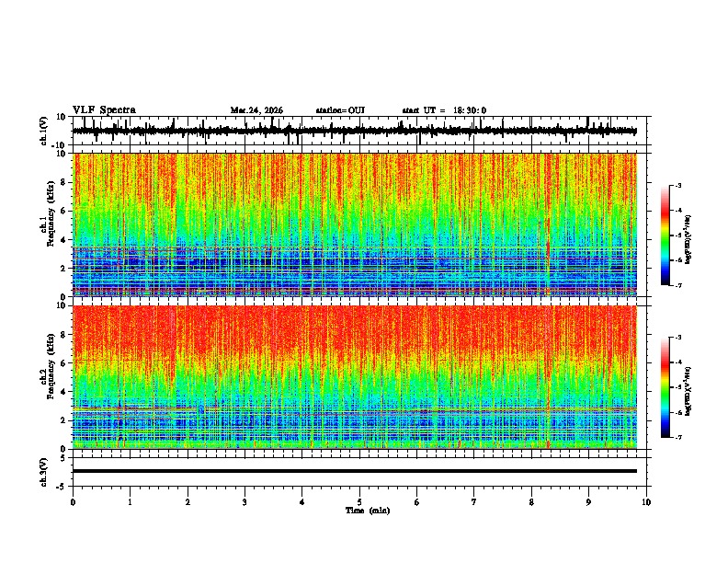This screenshot has height=563, width=728.
Task: Select the date text "Mar.24, 2026"
Action: click(256, 110)
